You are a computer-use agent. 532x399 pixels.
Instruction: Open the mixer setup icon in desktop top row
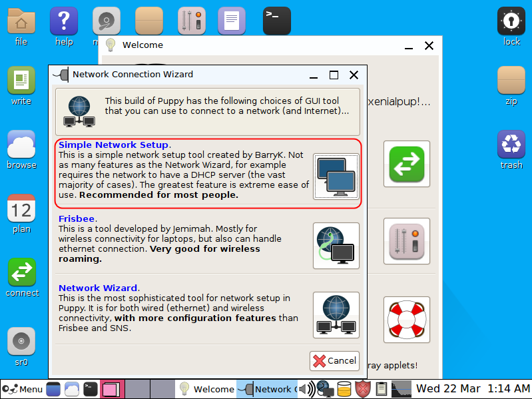tap(192, 21)
